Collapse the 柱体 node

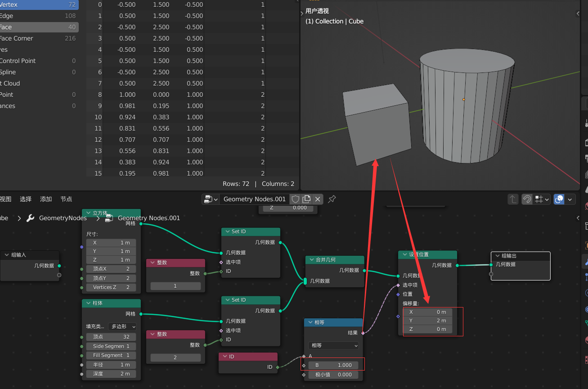pos(88,303)
